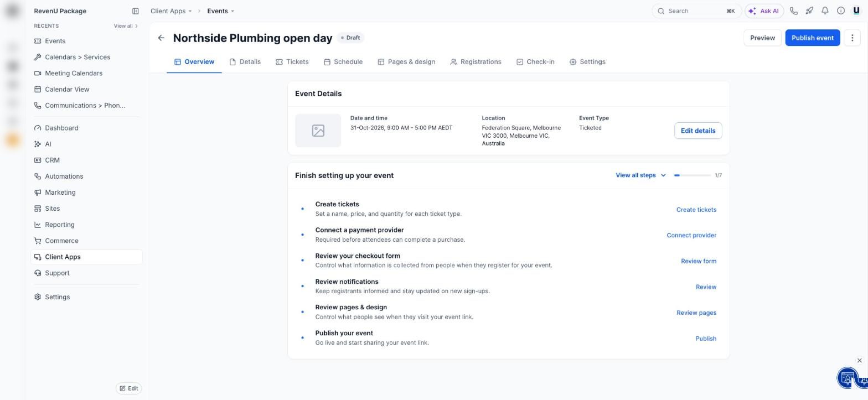Open Reporting in the sidebar
The height and width of the screenshot is (400, 868).
pos(86,225)
